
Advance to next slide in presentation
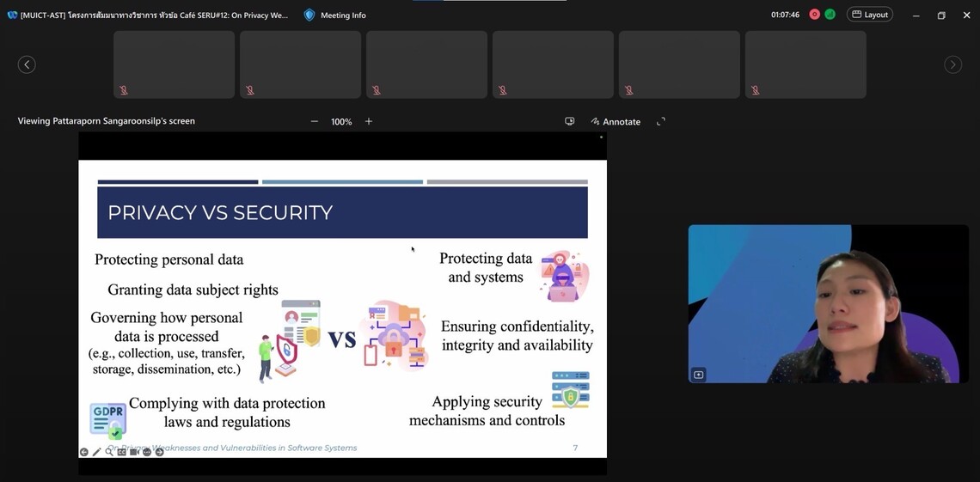click(160, 452)
